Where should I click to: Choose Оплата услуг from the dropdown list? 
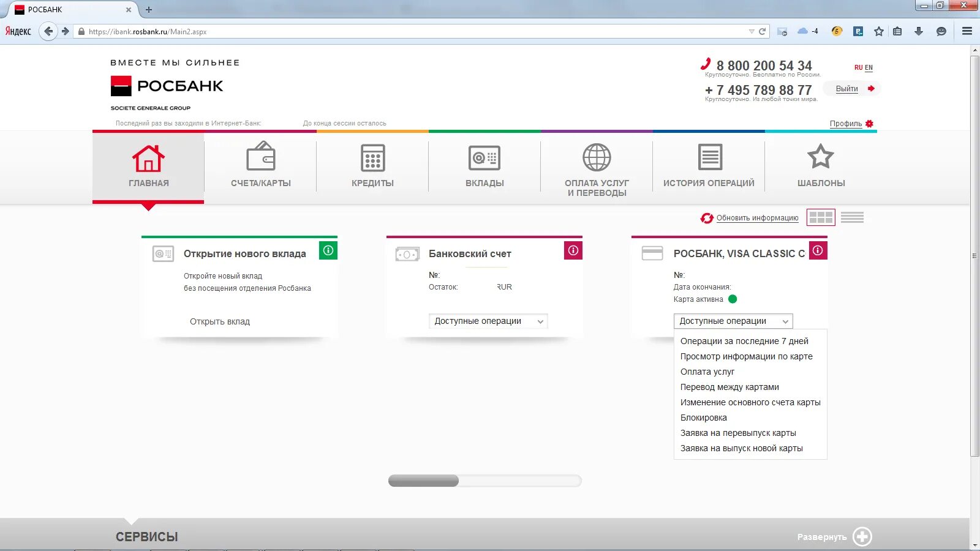(707, 372)
